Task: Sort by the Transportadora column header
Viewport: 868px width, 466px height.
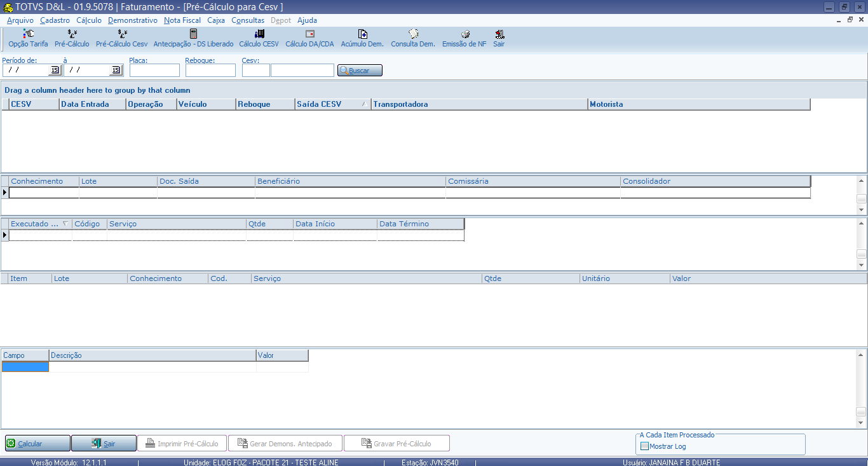Action: click(x=480, y=104)
